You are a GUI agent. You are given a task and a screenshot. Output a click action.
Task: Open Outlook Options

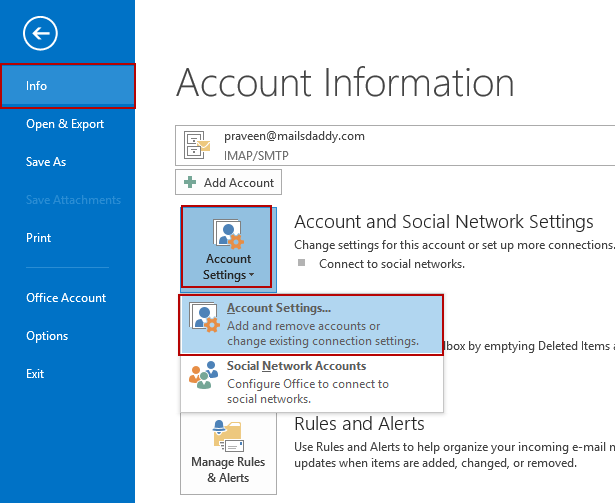coord(47,336)
